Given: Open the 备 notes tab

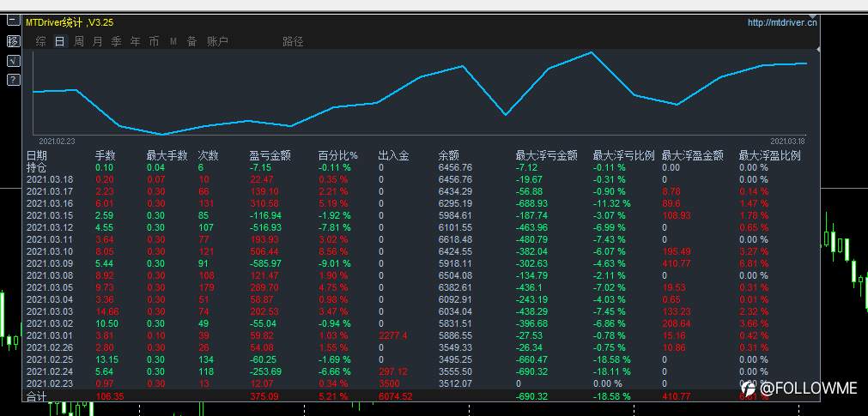Looking at the screenshot, I should click(191, 41).
